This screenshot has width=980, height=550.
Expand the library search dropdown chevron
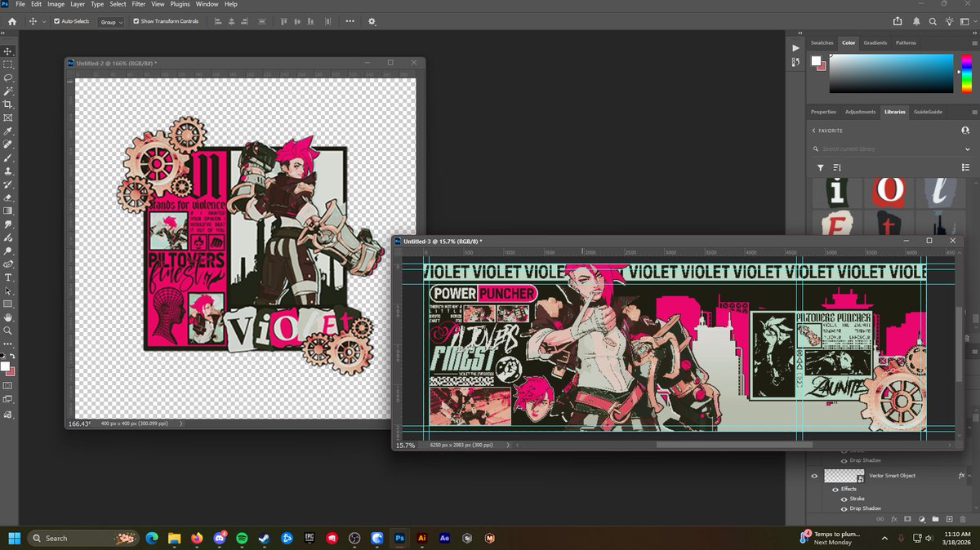point(968,149)
